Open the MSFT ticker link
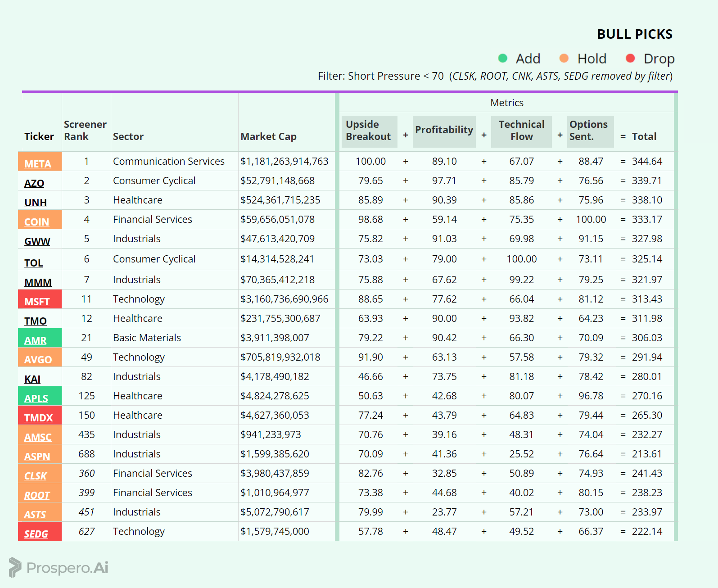 tap(37, 302)
